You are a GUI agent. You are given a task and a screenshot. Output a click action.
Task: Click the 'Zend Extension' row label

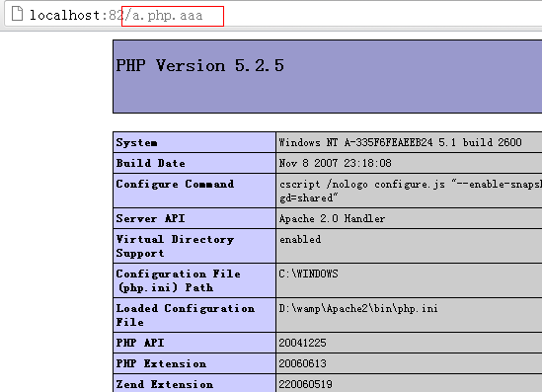tap(165, 384)
